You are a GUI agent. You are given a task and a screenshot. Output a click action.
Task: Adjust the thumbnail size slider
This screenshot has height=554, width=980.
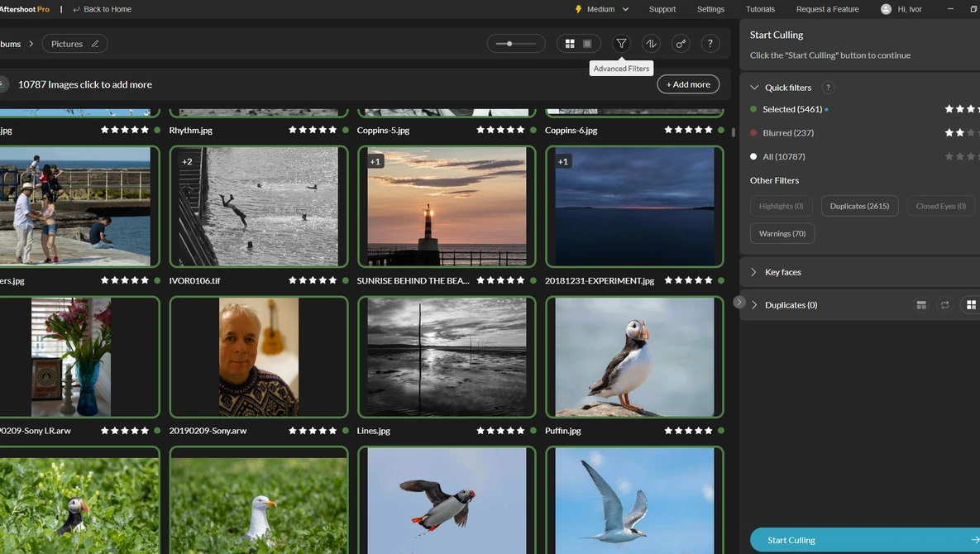pyautogui.click(x=516, y=44)
